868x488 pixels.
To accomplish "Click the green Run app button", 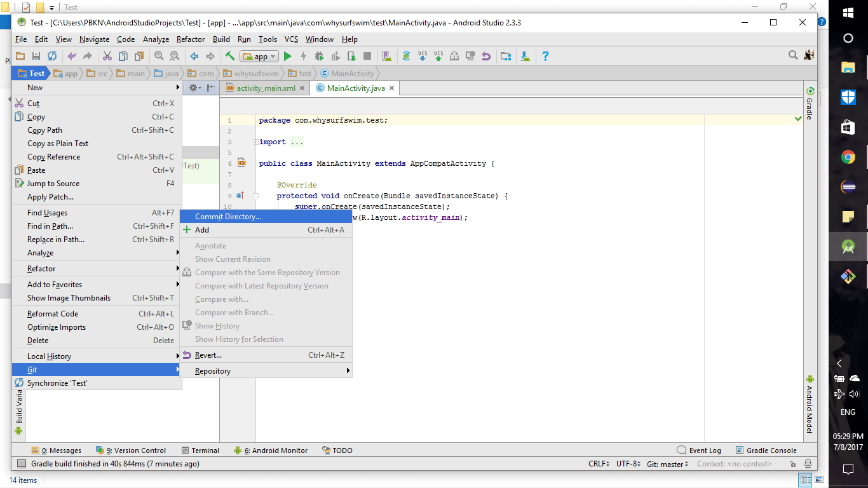I will pos(288,57).
